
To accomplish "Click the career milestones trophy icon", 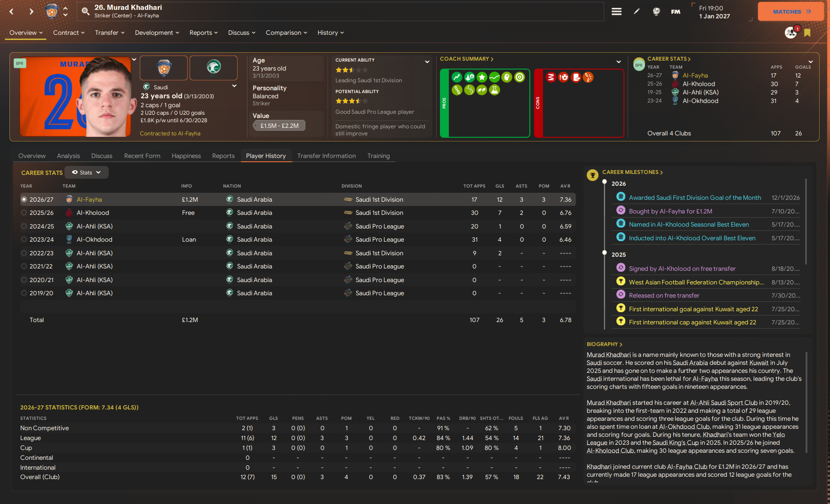I will click(x=592, y=175).
